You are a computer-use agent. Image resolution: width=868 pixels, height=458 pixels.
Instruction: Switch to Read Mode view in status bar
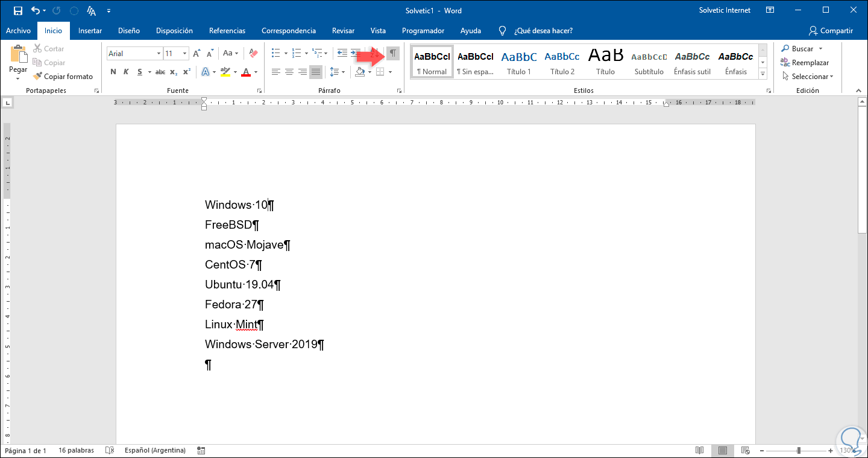tap(699, 451)
